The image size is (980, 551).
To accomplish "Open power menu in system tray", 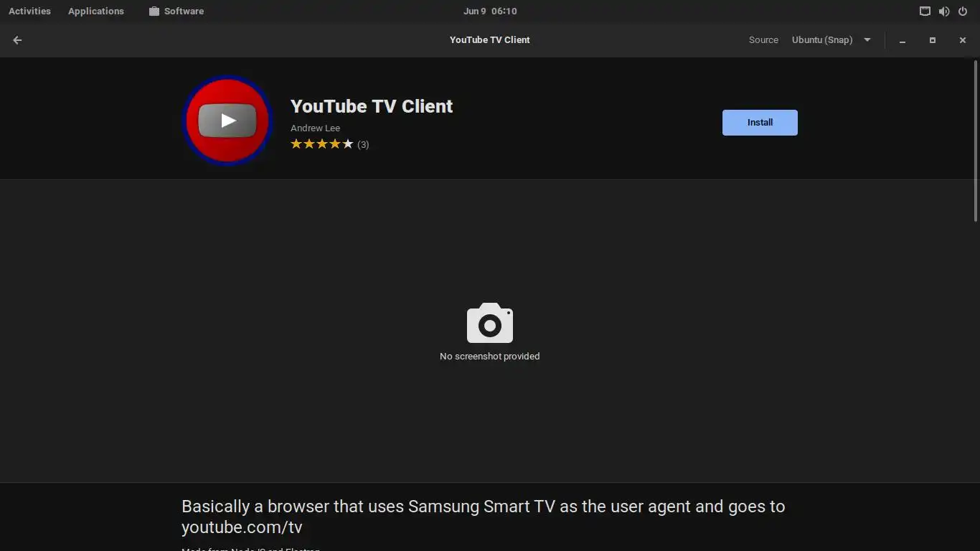I will 963,11.
